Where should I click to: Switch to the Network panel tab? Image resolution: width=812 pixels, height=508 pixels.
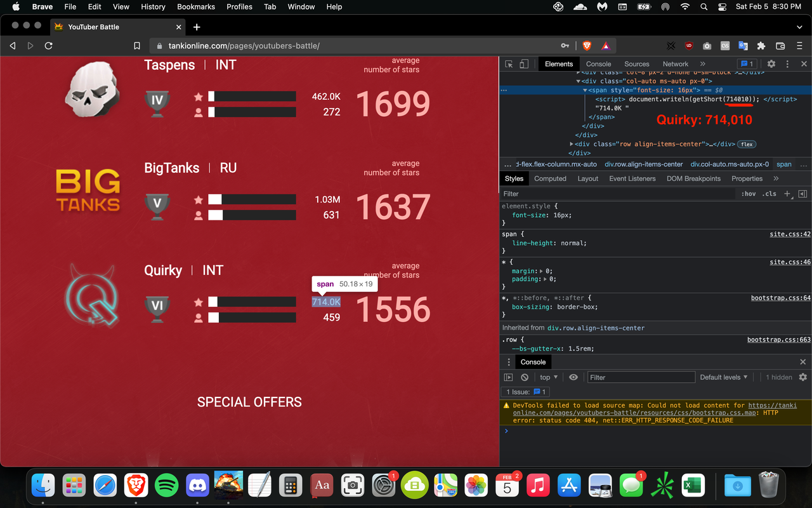click(x=676, y=64)
